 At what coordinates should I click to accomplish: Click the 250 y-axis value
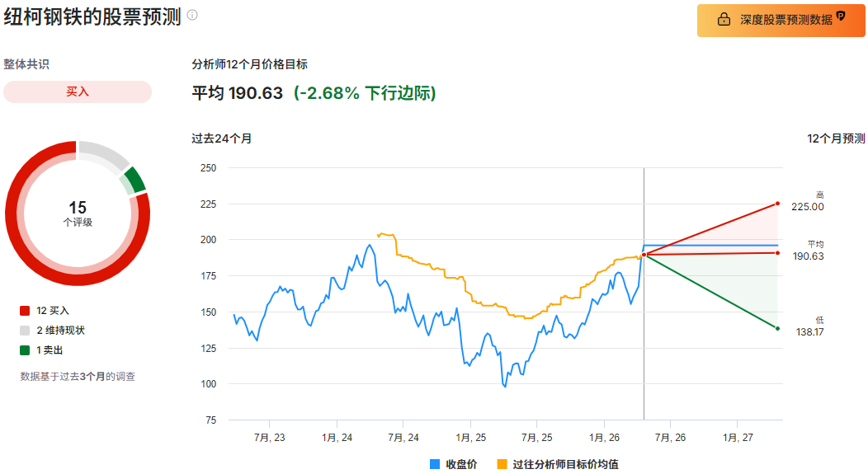208,167
